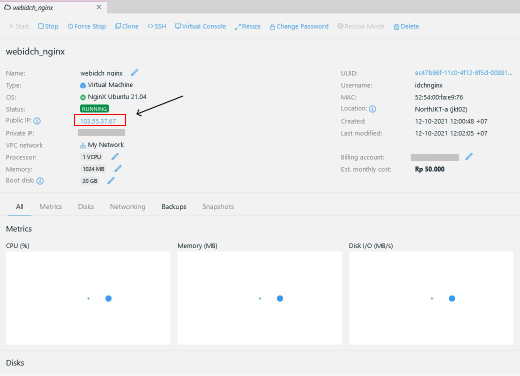Click the webidch_nginx page heading

35,52
